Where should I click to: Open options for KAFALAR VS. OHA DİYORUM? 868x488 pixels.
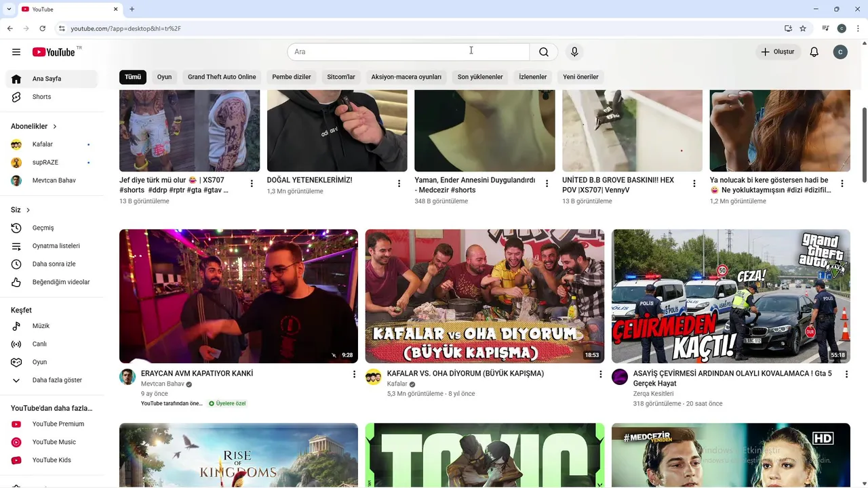pos(600,374)
